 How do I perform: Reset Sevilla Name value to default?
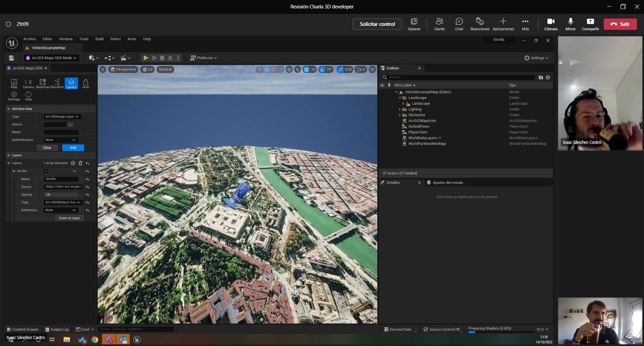pyautogui.click(x=87, y=179)
